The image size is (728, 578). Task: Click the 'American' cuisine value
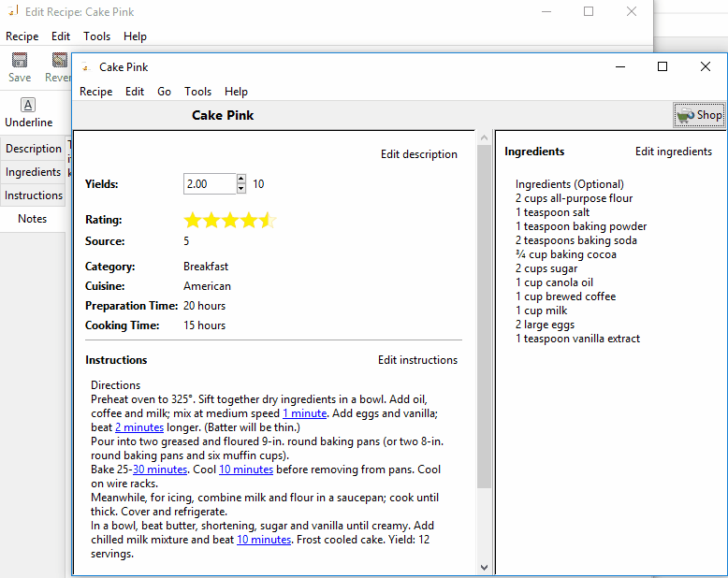207,286
